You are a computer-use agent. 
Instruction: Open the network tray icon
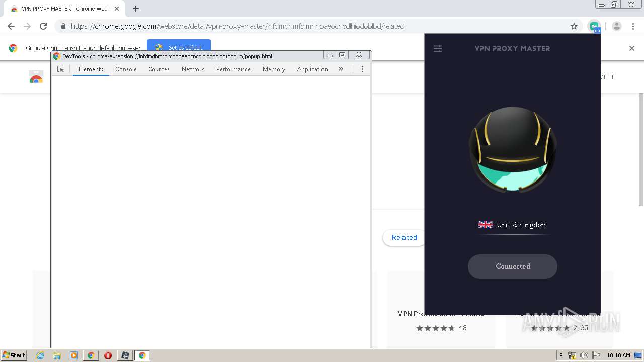click(x=572, y=355)
